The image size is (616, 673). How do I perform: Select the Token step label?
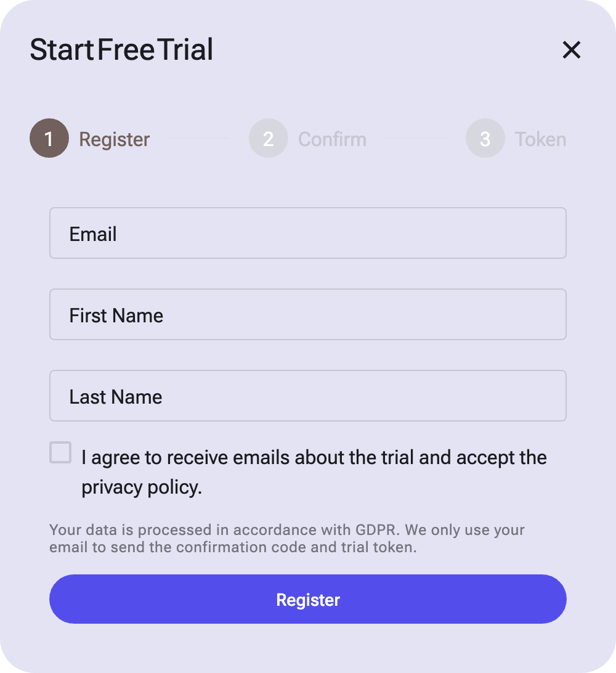click(540, 139)
